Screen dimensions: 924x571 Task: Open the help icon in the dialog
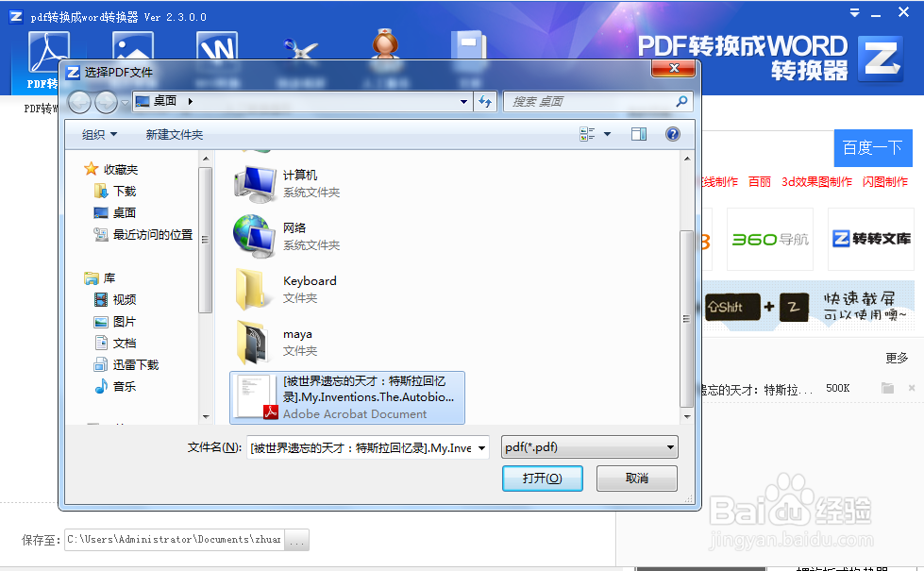click(x=672, y=134)
